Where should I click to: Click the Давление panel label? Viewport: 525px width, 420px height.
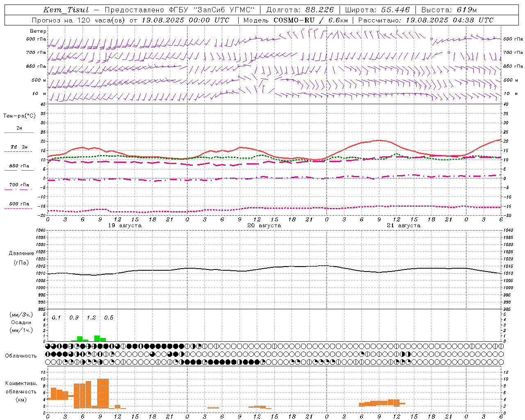pos(21,253)
